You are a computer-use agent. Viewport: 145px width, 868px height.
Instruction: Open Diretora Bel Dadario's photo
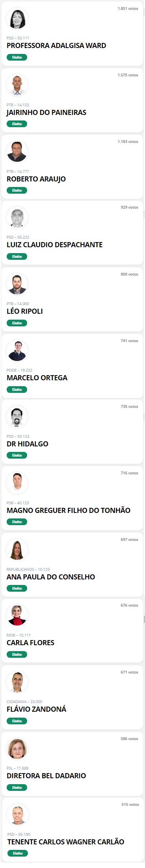17,749
